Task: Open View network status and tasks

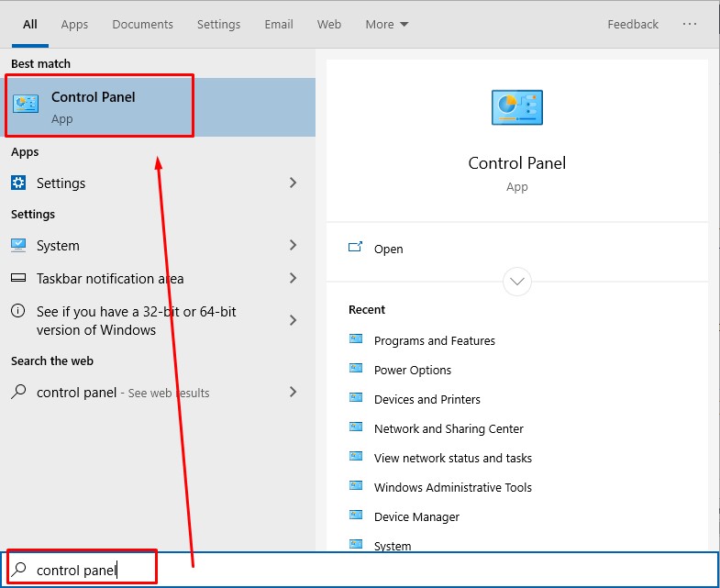Action: [x=453, y=458]
